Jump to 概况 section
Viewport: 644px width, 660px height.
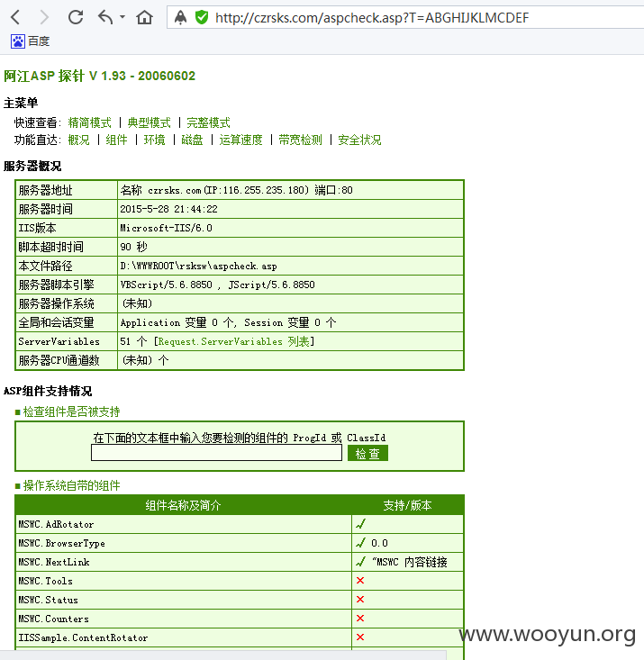pos(78,140)
